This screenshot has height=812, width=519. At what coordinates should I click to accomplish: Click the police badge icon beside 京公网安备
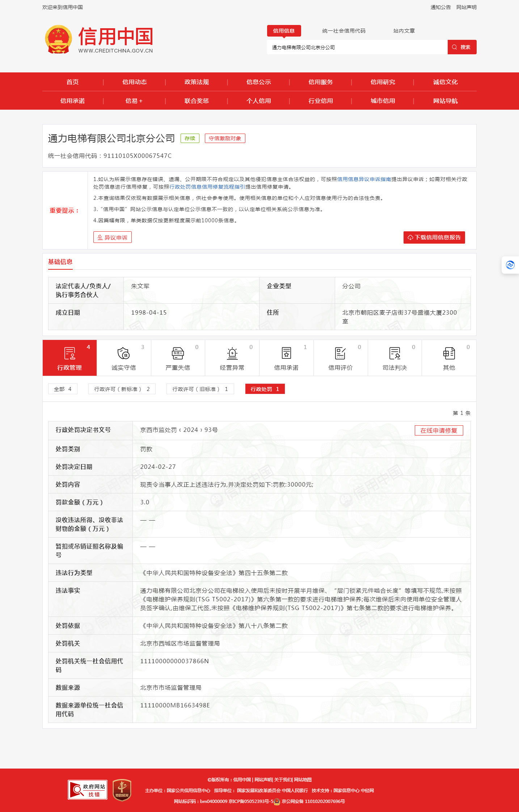tap(277, 801)
